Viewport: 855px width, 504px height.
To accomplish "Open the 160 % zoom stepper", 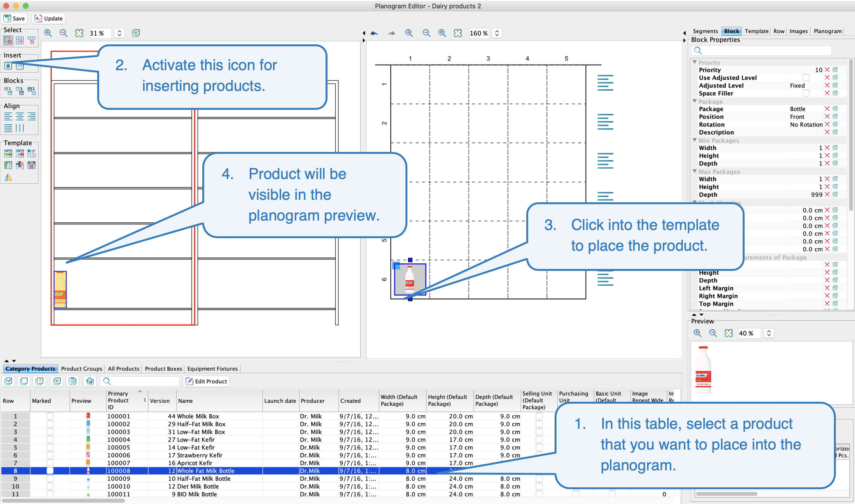I will [497, 33].
